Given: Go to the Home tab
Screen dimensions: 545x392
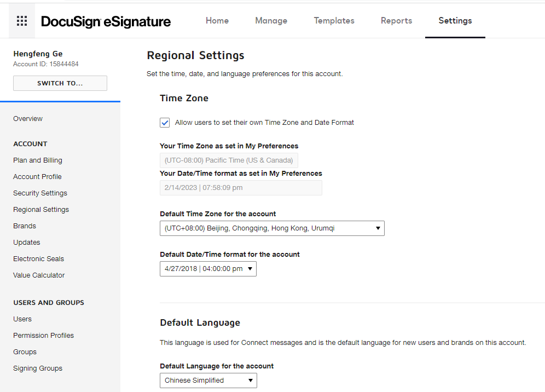Looking at the screenshot, I should (x=217, y=21).
